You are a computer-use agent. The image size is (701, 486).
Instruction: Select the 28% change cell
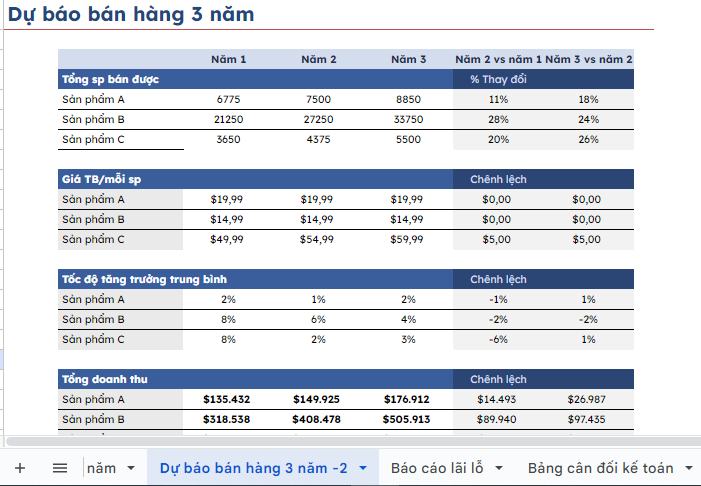498,119
